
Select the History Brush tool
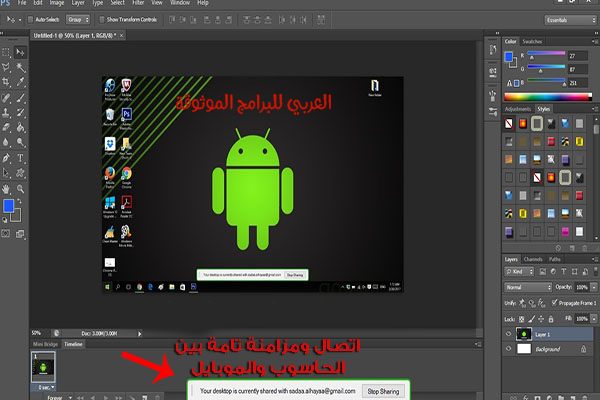coord(20,113)
